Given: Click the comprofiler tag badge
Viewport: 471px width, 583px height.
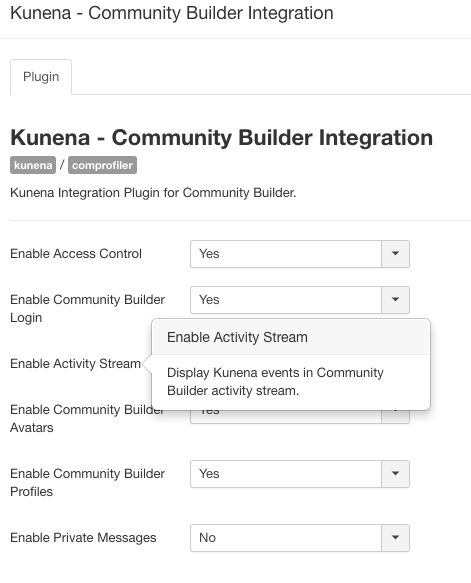Looking at the screenshot, I should [102, 165].
